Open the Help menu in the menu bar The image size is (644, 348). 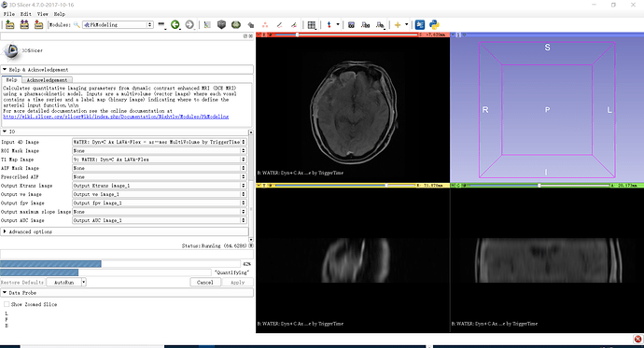[60, 14]
